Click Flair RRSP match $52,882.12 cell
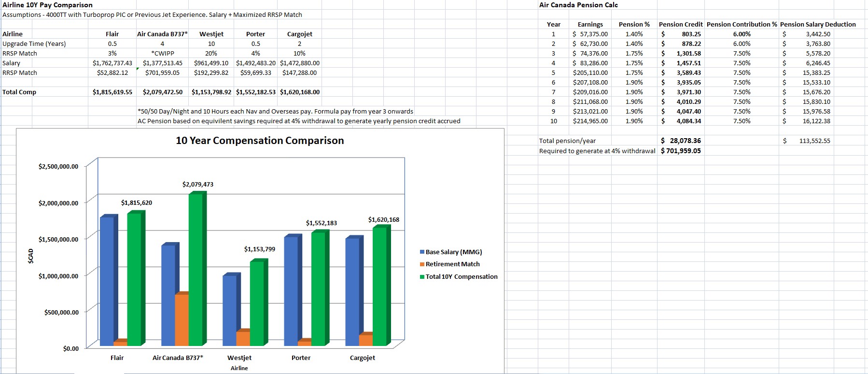This screenshot has width=868, height=374. pos(112,72)
